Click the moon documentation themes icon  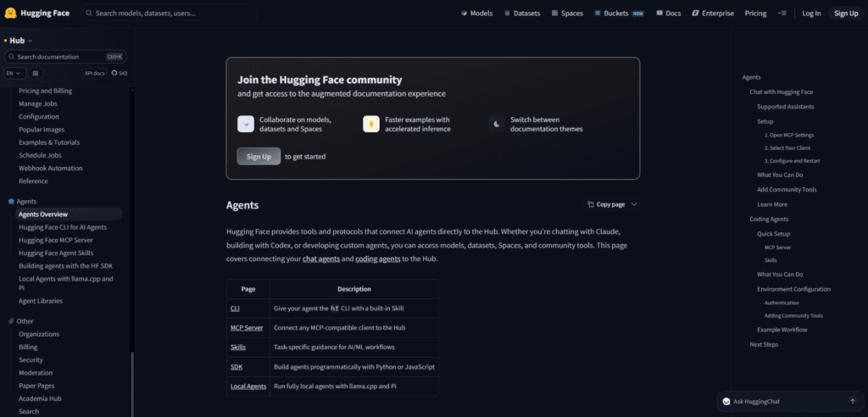497,124
